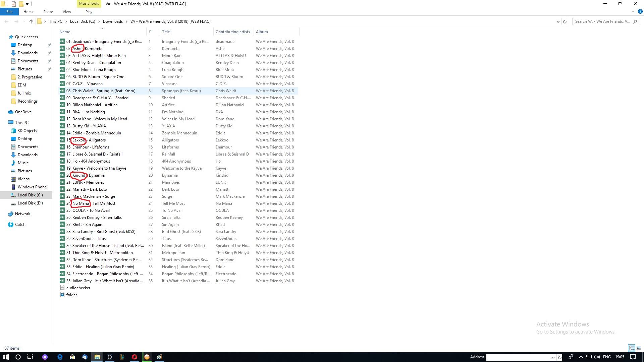Open the folder image file
The width and height of the screenshot is (644, 362).
(71, 295)
